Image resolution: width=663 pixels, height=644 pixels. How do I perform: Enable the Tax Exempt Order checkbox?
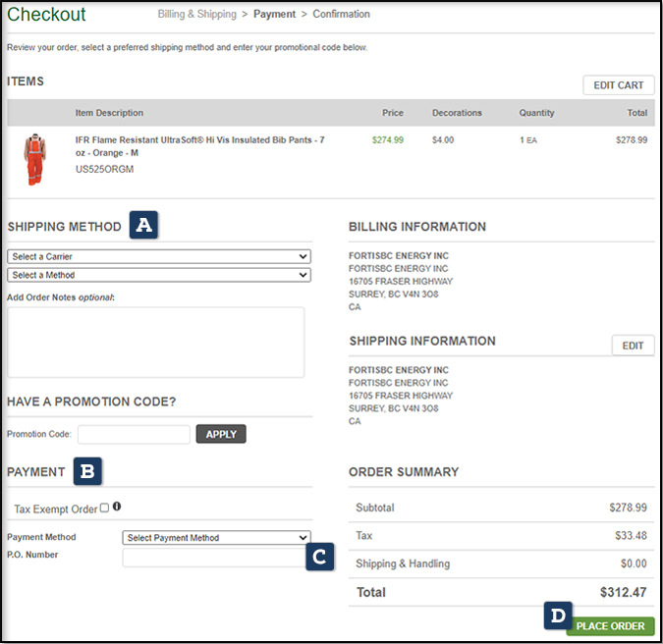(104, 509)
